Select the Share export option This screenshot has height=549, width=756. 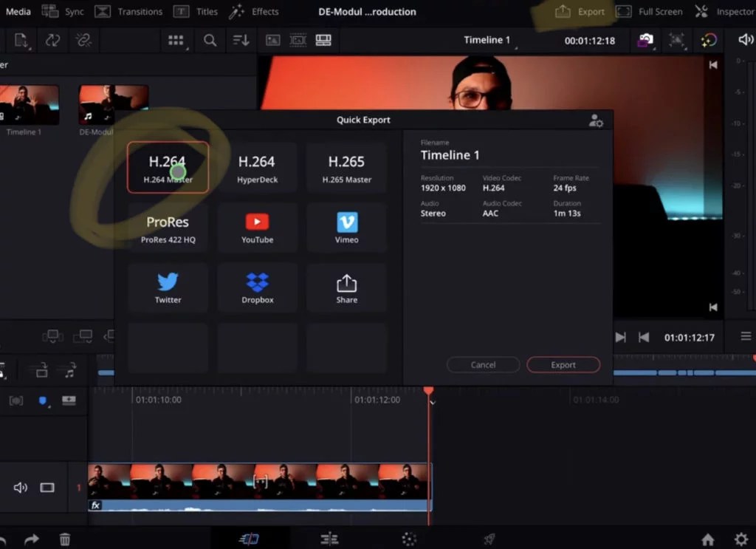coord(346,287)
